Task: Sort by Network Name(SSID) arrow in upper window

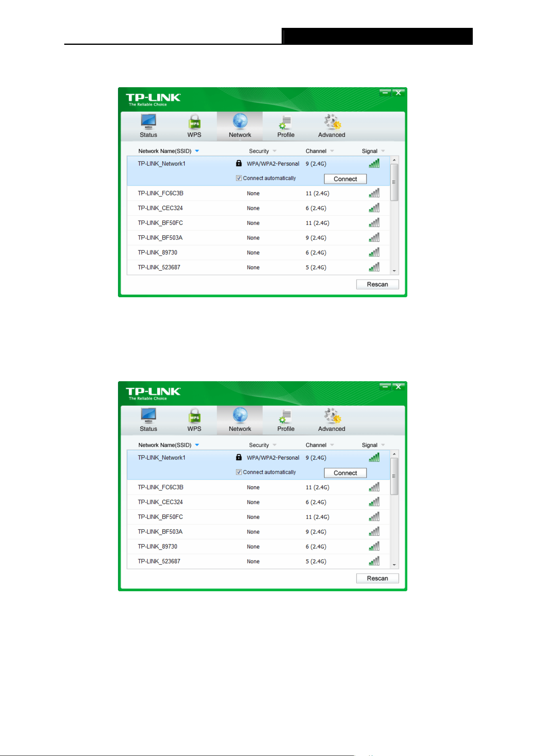Action: click(x=197, y=151)
